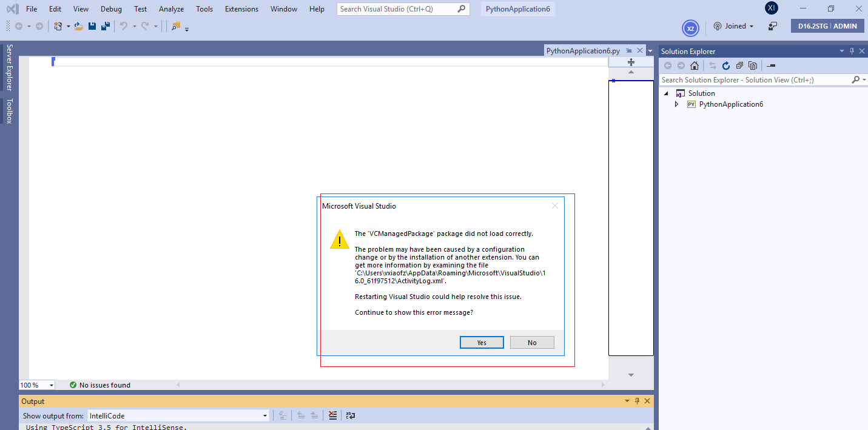Click the Save All toolbar icon
This screenshot has width=868, height=430.
[x=106, y=26]
